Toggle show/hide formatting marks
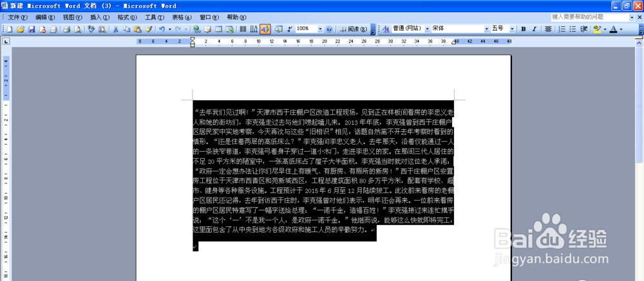 click(x=290, y=29)
